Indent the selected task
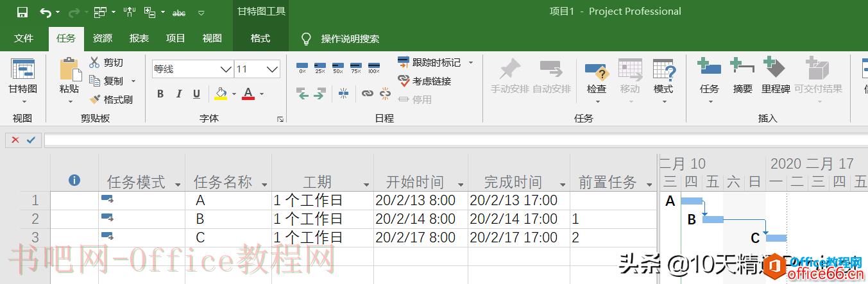Viewport: 868px width, 284px height. click(319, 94)
